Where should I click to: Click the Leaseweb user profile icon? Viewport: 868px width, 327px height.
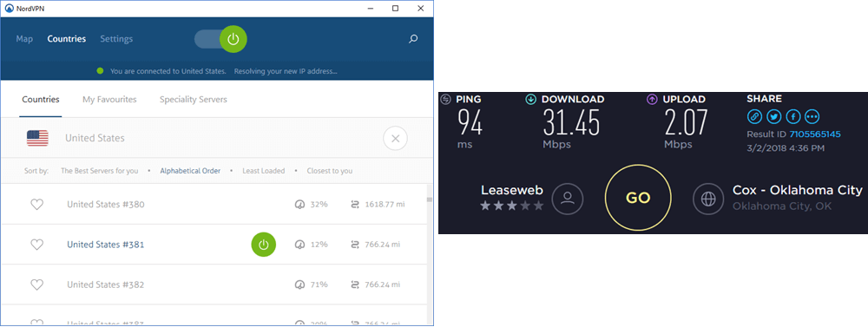[x=568, y=199]
